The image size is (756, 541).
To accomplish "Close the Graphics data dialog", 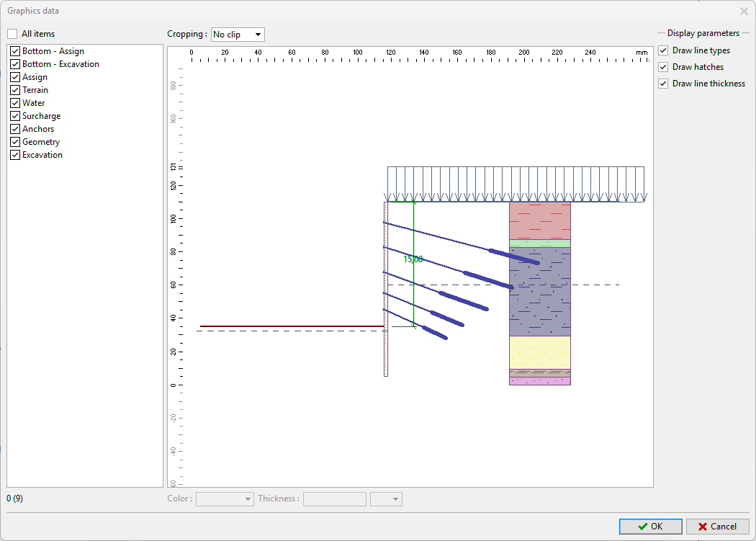I will click(x=744, y=11).
